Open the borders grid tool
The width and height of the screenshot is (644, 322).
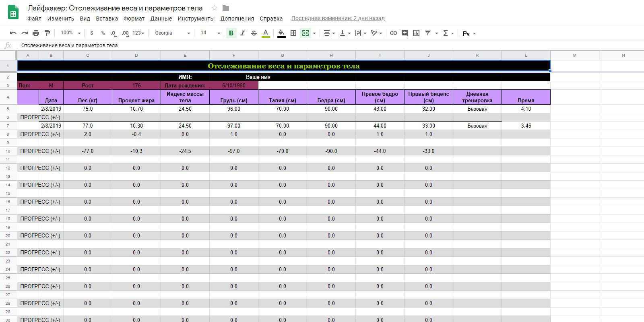pos(293,33)
